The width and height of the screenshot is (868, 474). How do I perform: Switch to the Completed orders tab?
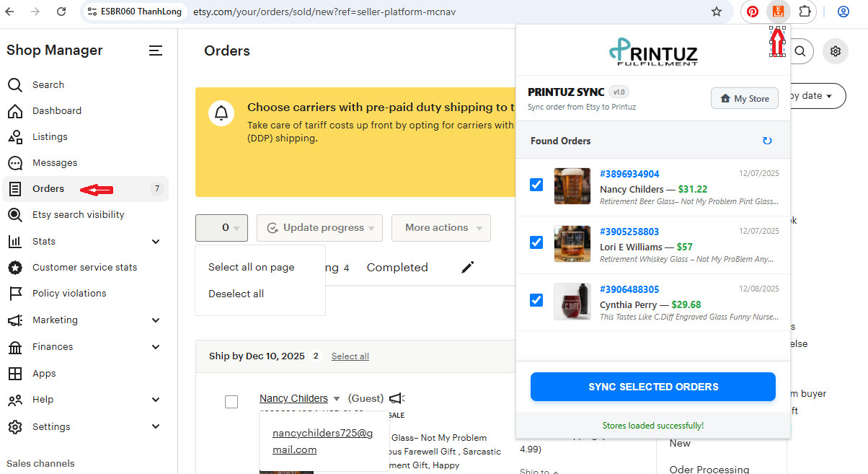(397, 268)
